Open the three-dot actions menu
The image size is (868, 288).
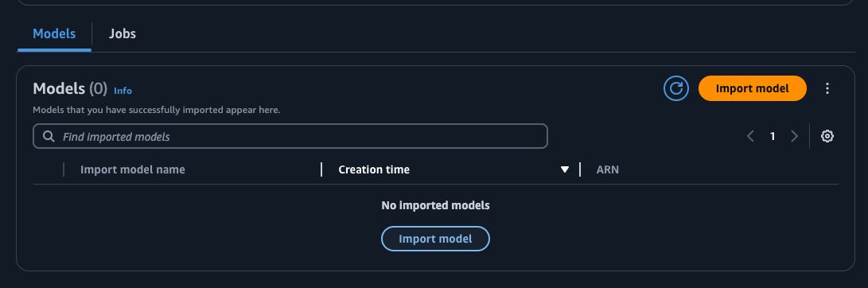coord(827,88)
